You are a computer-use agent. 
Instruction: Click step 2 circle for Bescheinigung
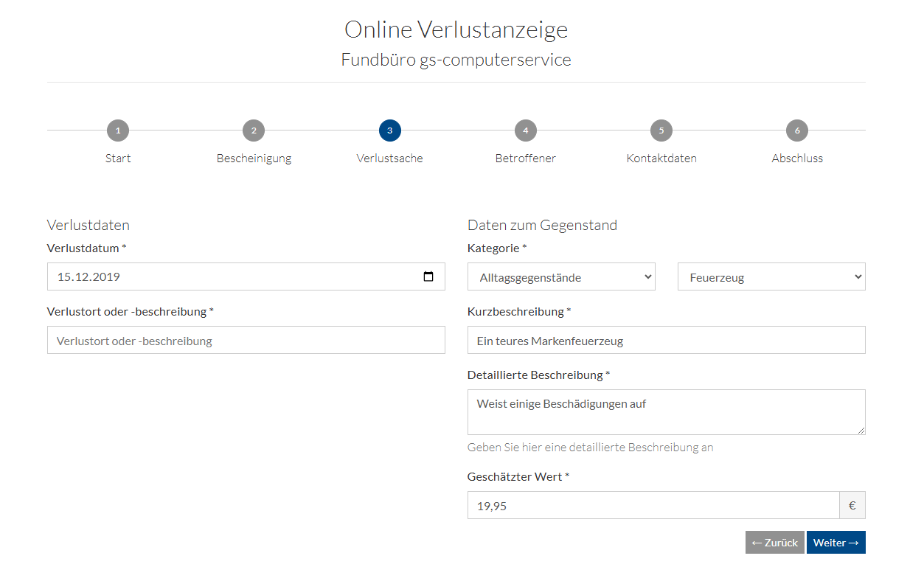point(254,131)
